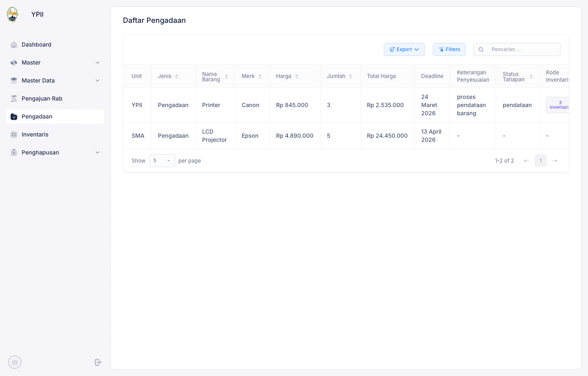Open the rows per page dropdown

(162, 161)
